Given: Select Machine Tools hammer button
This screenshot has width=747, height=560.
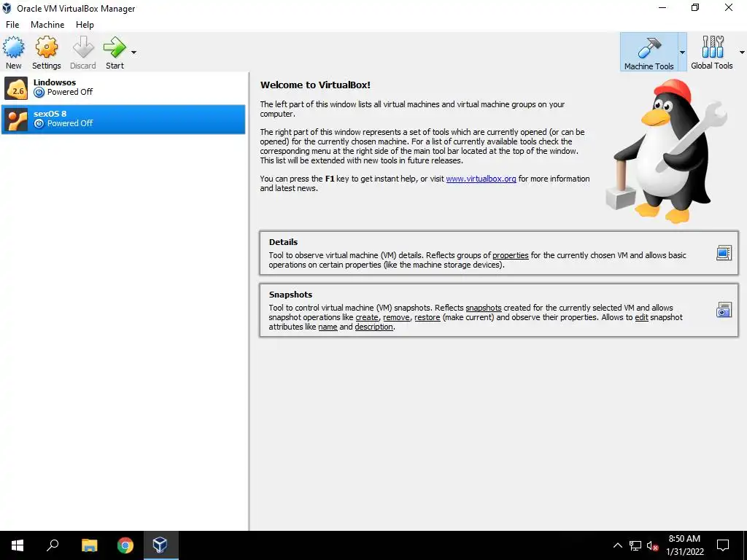Looking at the screenshot, I should tap(649, 52).
